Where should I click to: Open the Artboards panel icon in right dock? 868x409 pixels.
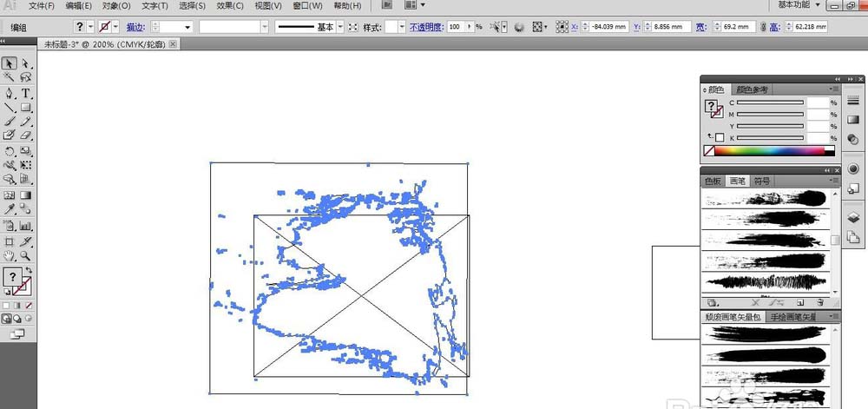pos(853,237)
